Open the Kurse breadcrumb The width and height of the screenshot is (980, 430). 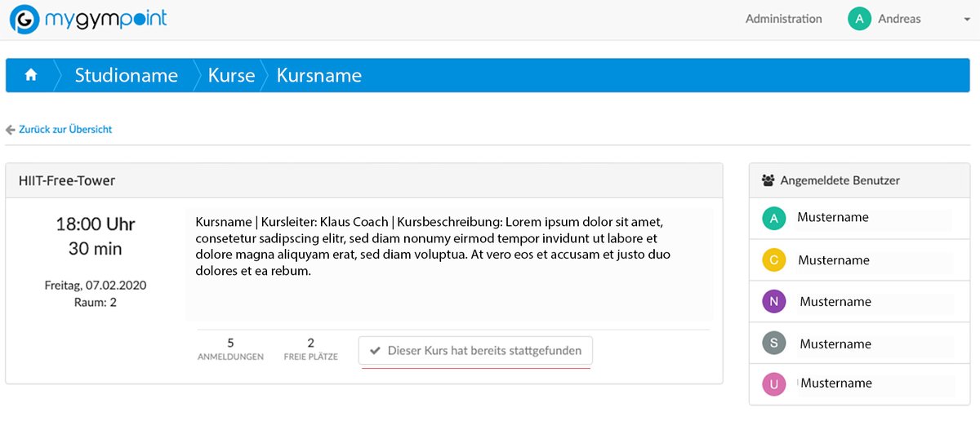click(x=231, y=76)
